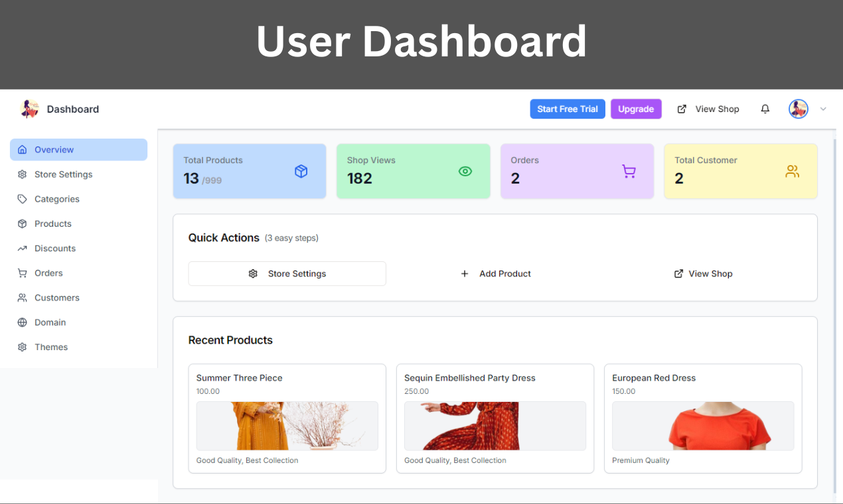Click the Domain globe icon
Screen dimensions: 843x504
click(x=22, y=322)
